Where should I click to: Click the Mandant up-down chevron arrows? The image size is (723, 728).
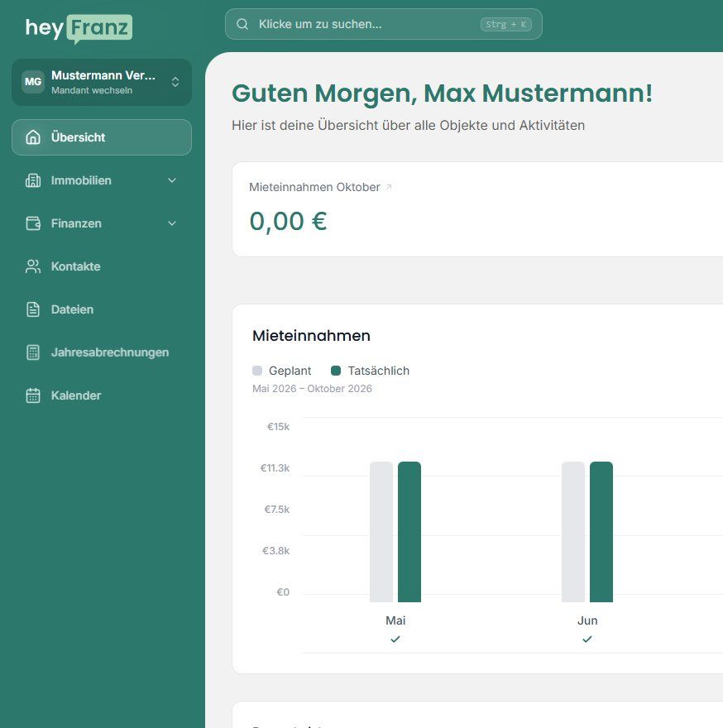tap(175, 82)
